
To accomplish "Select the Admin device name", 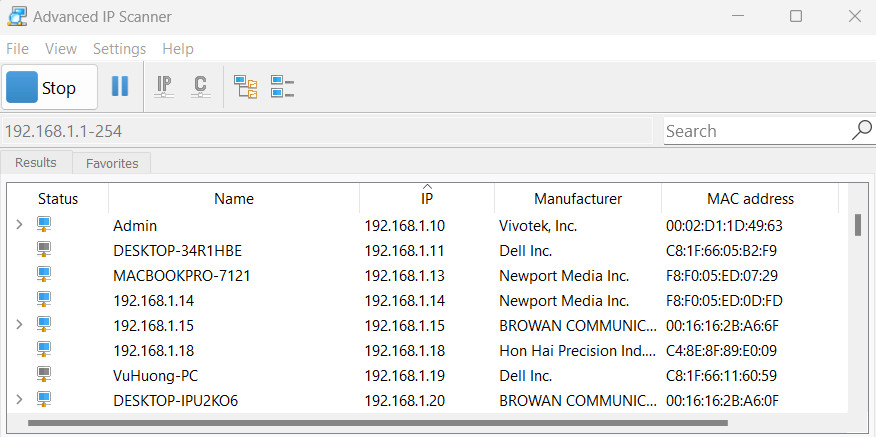I will click(135, 226).
